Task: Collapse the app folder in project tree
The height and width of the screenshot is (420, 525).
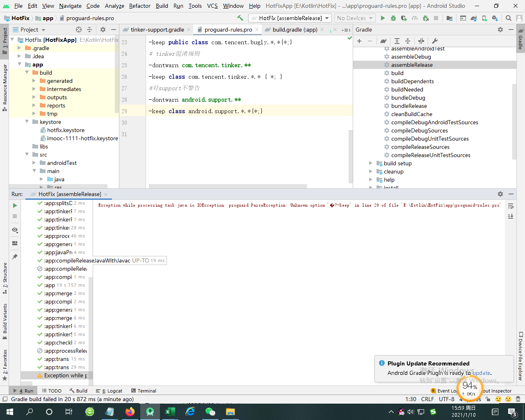Action: 19,64
